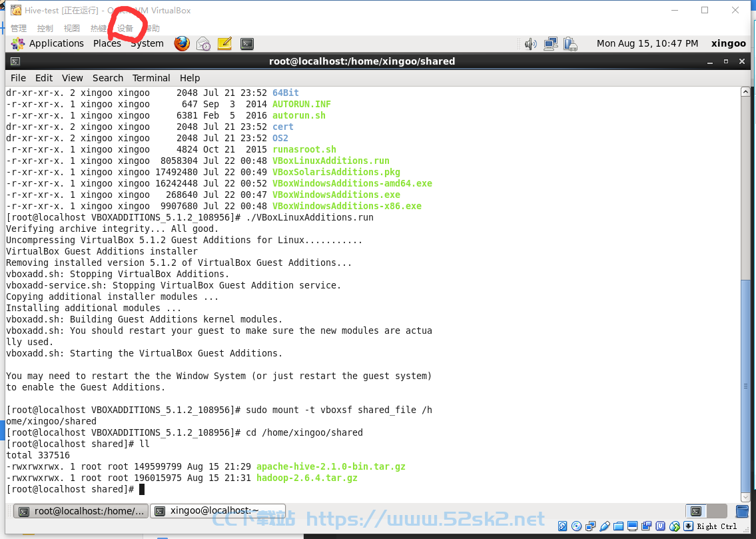The width and height of the screenshot is (756, 539).
Task: Open the Applications menu
Action: click(x=57, y=43)
